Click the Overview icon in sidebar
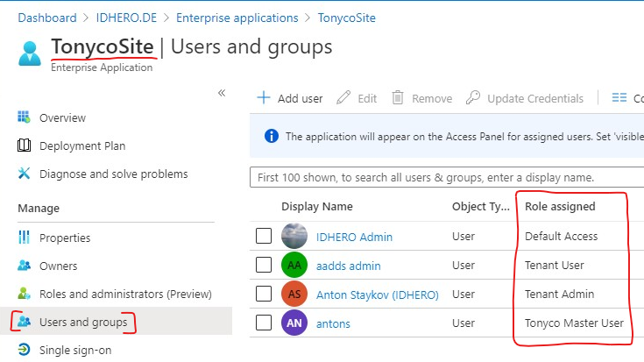This screenshot has width=644, height=362. click(x=24, y=117)
